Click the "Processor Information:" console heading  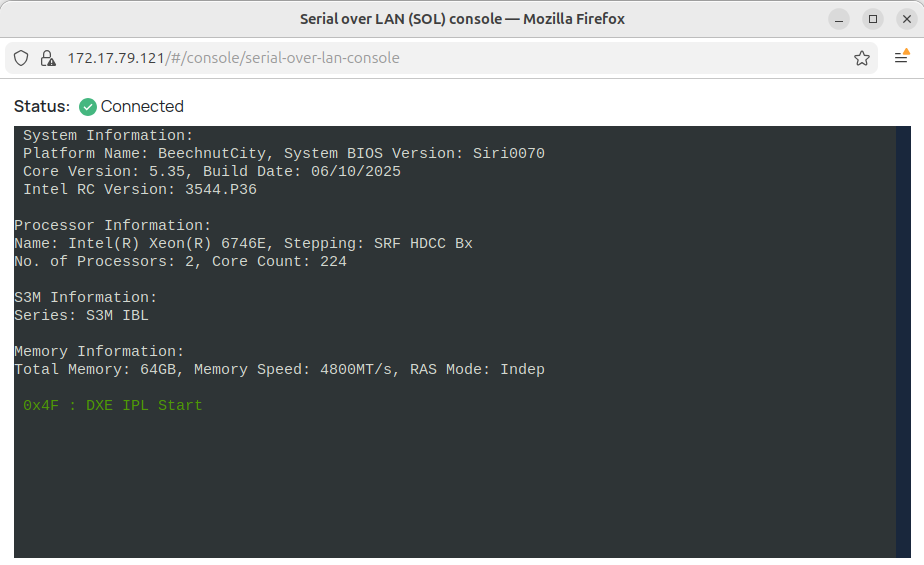pyautogui.click(x=113, y=225)
